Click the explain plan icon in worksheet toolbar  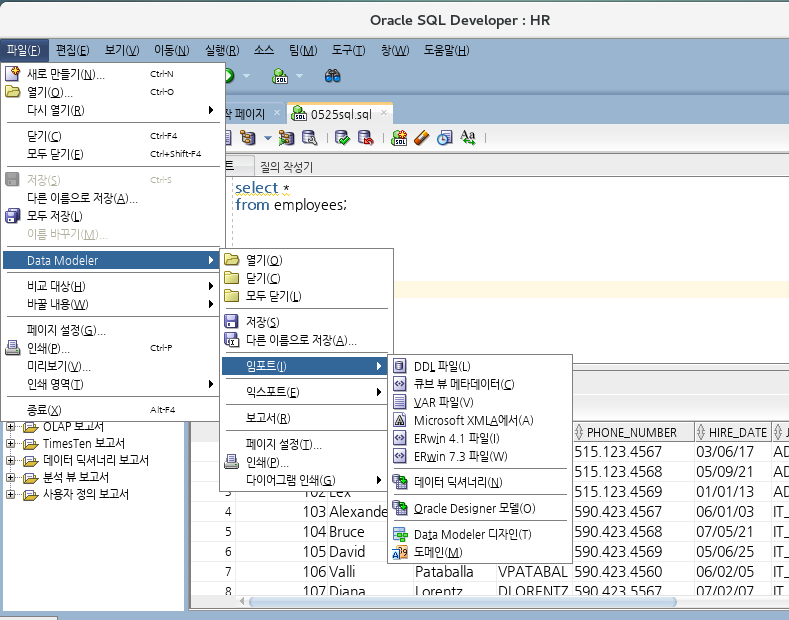pyautogui.click(x=248, y=137)
